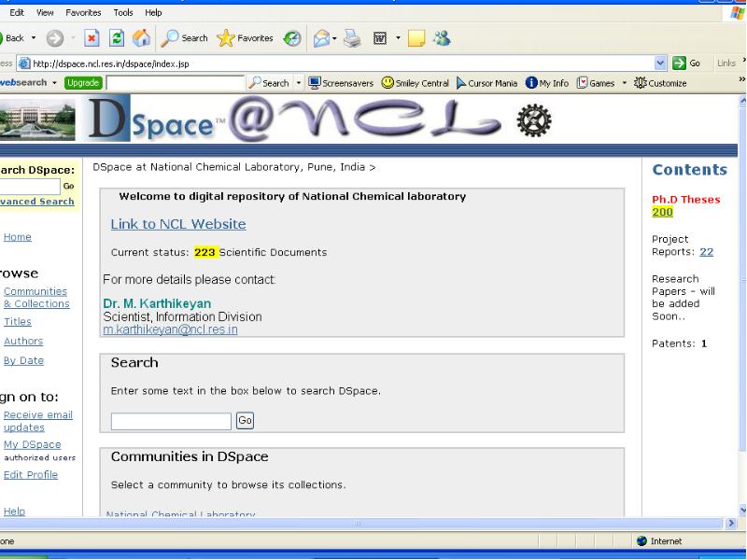Open the Ph.D Theses 200 link

pyautogui.click(x=662, y=213)
